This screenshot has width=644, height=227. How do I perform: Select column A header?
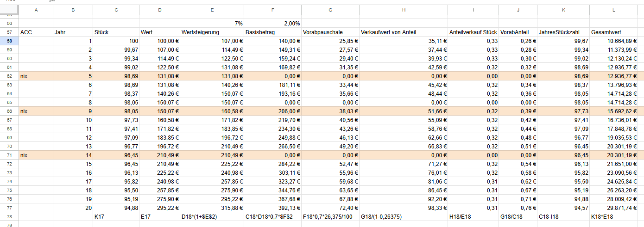pyautogui.click(x=36, y=10)
